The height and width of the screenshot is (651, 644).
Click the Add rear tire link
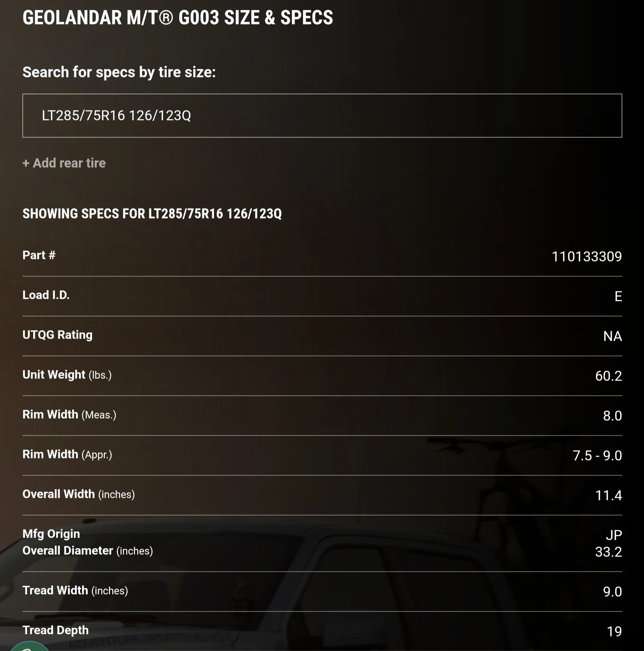pos(64,163)
